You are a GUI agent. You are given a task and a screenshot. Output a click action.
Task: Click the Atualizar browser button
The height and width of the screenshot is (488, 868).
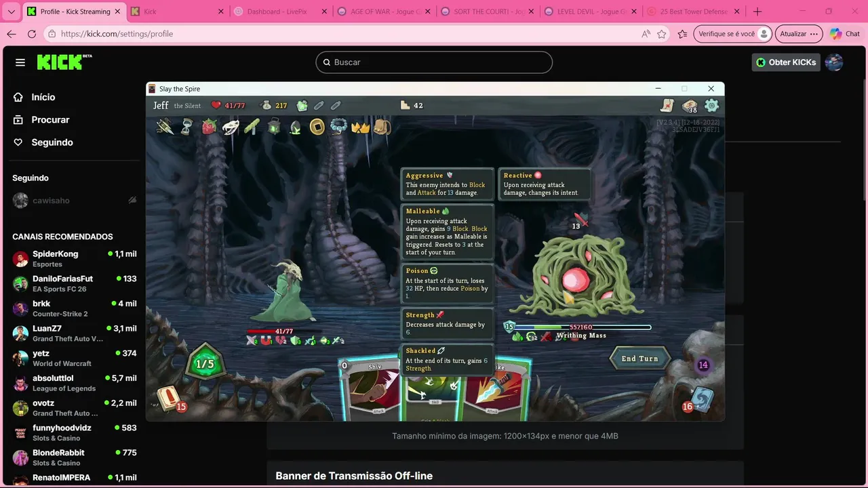click(799, 34)
